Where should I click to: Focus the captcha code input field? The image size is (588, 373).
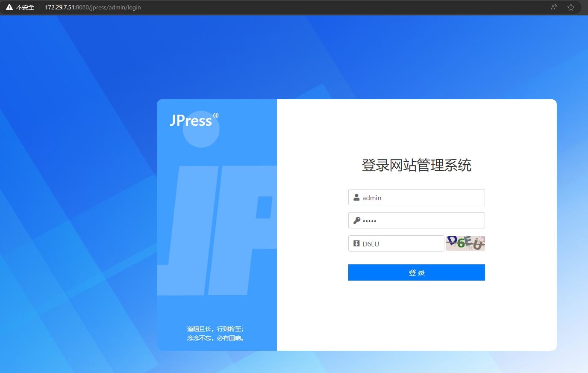(396, 243)
